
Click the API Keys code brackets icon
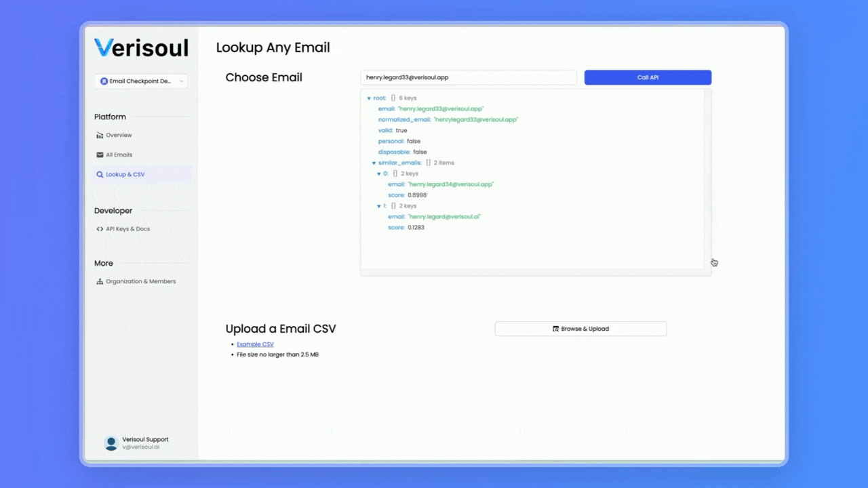point(100,229)
